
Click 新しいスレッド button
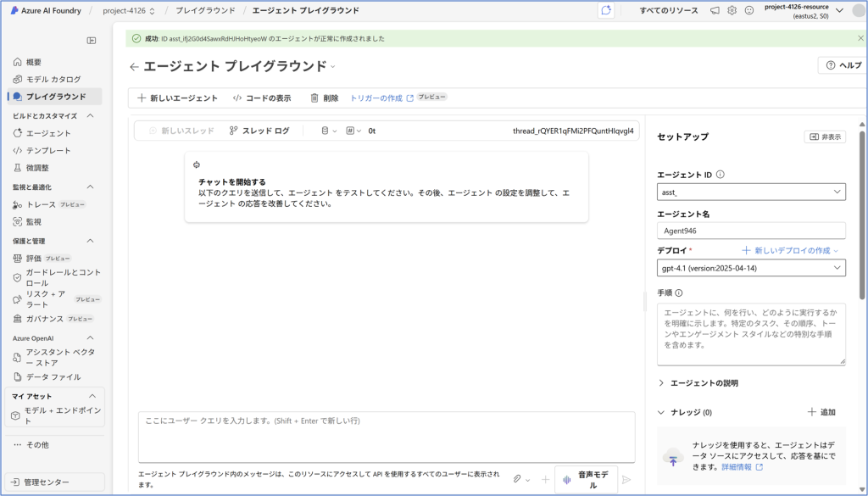[181, 131]
